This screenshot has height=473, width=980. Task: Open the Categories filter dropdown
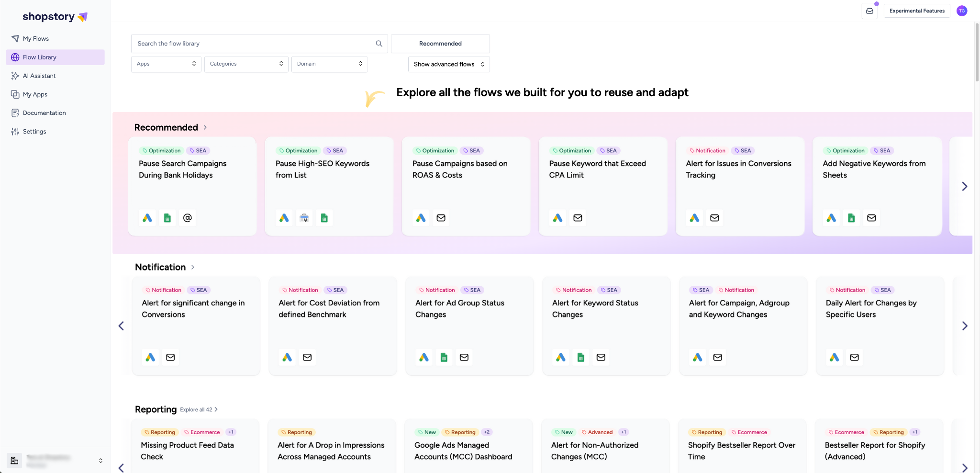point(246,64)
